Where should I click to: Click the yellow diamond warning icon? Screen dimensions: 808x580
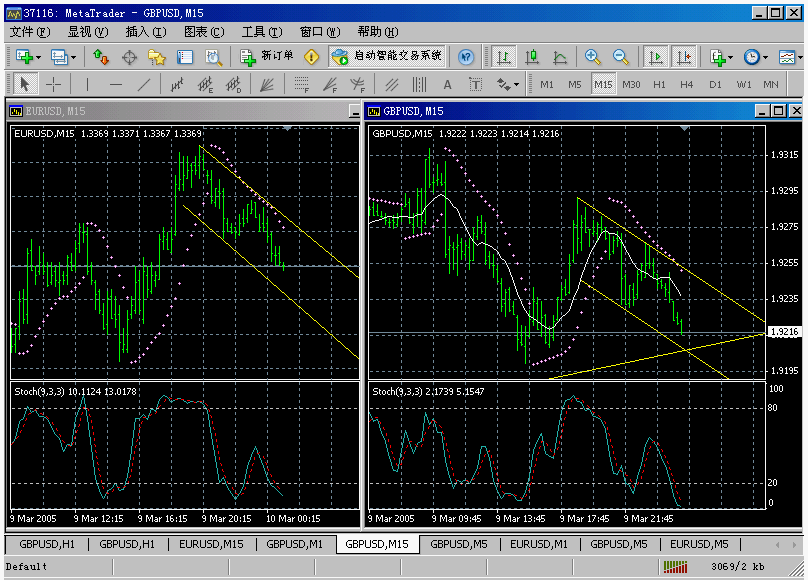pos(311,57)
